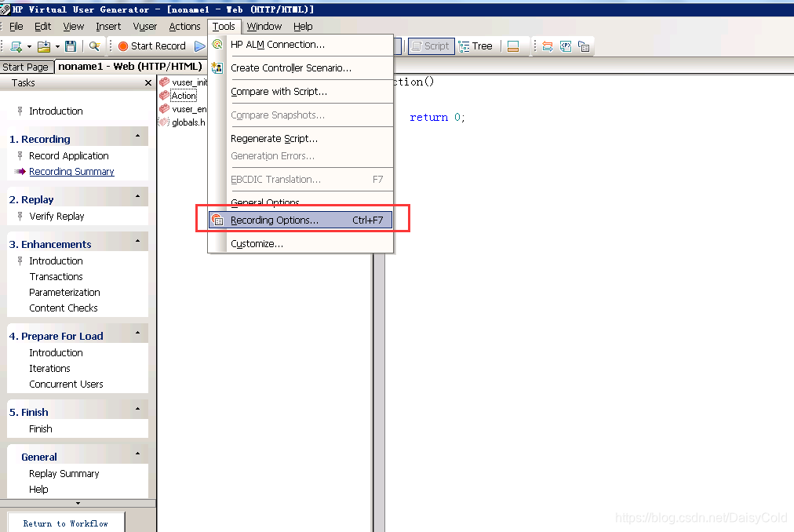This screenshot has width=794, height=532.
Task: Open the Actions menu
Action: (184, 27)
